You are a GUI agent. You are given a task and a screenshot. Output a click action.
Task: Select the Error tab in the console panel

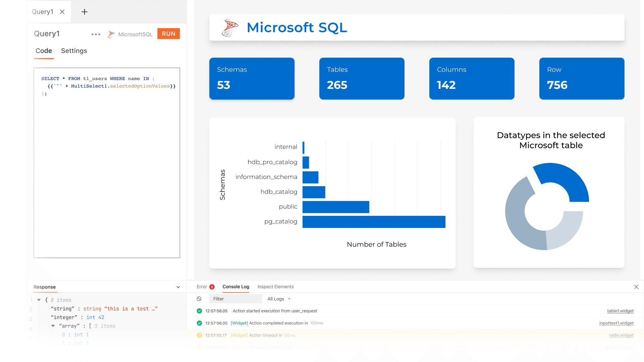pyautogui.click(x=201, y=287)
